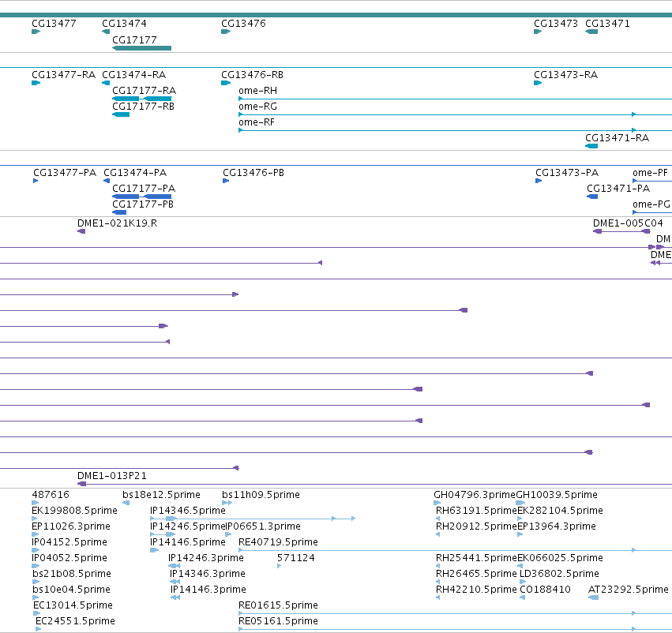Open the "EK282104.5prime" EST label
The width and height of the screenshot is (672, 633).
560,511
